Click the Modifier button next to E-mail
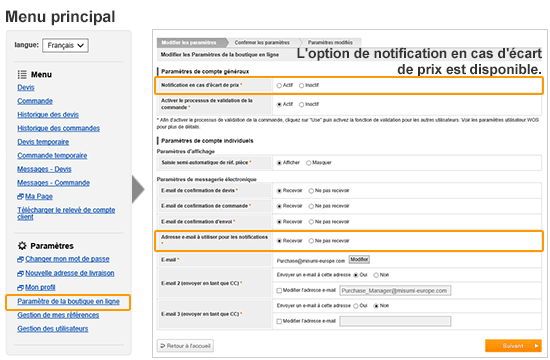The image size is (550, 360). 359,259
